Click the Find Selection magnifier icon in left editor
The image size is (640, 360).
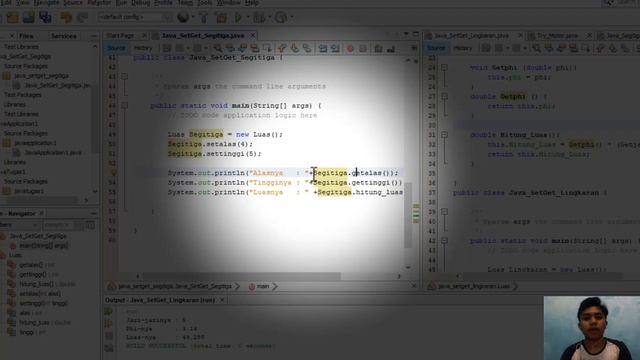click(218, 49)
